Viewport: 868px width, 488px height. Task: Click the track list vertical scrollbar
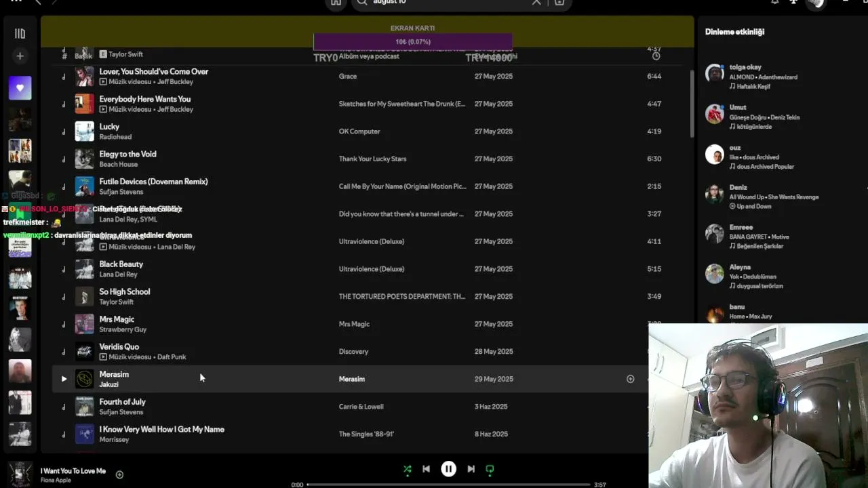[x=692, y=103]
